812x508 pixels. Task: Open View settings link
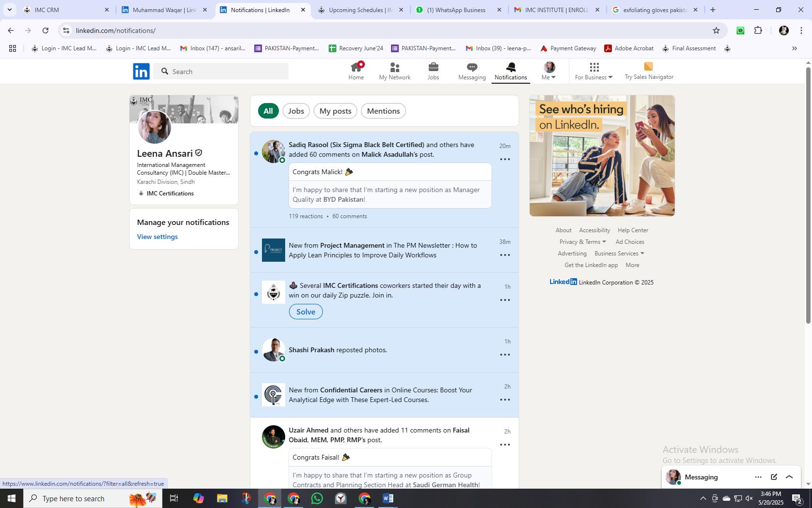[157, 237]
